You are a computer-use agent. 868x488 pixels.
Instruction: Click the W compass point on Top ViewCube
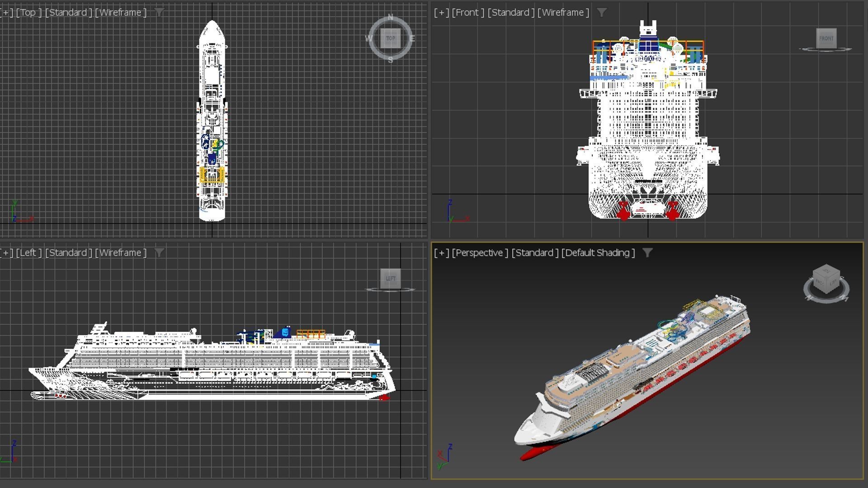pyautogui.click(x=369, y=38)
